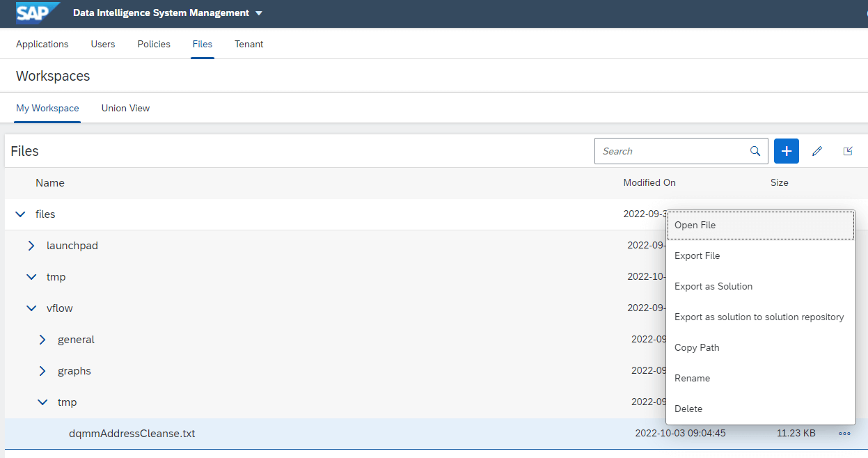
Task: Go to the Policies tab
Action: (x=154, y=44)
